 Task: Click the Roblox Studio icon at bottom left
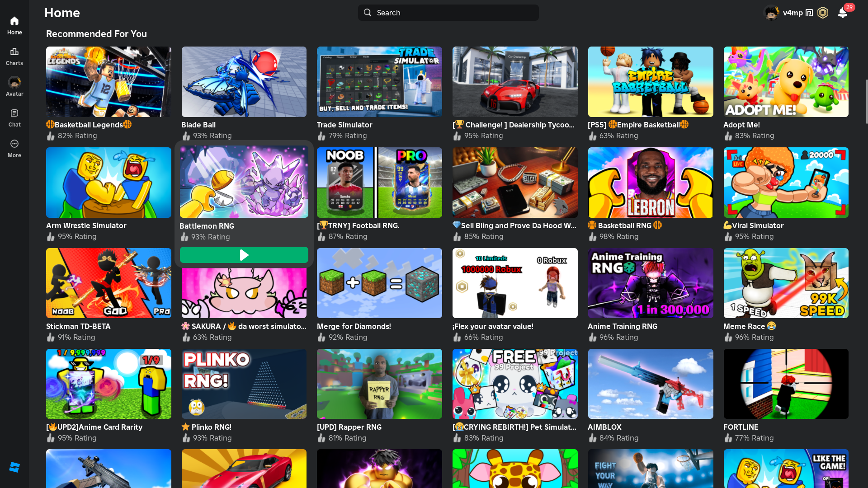coord(14,467)
